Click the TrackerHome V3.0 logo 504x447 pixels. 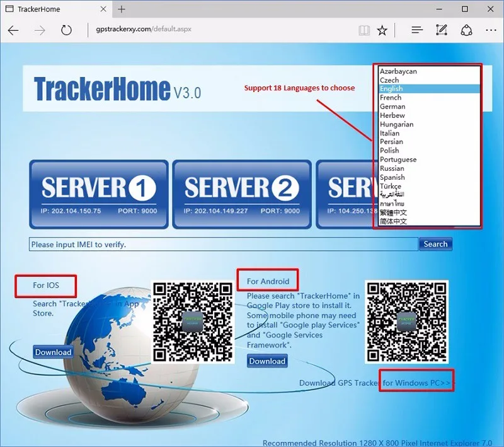(117, 88)
